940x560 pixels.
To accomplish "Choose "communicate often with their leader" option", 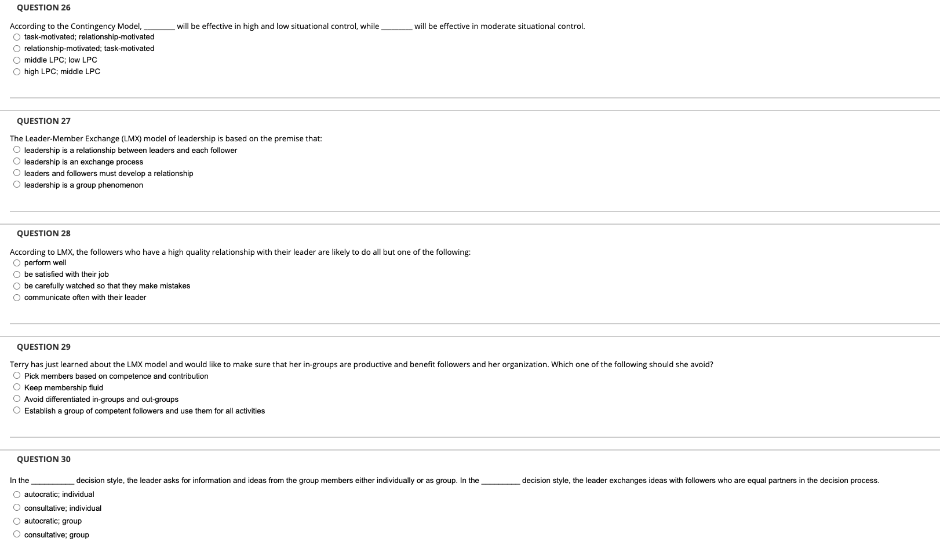I will (x=16, y=297).
